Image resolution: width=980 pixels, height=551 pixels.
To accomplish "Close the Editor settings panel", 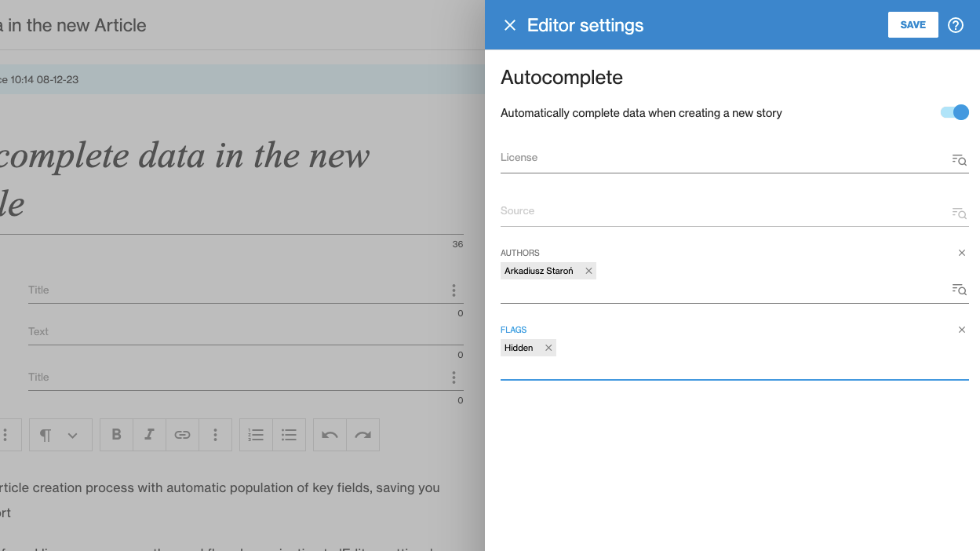I will [510, 25].
